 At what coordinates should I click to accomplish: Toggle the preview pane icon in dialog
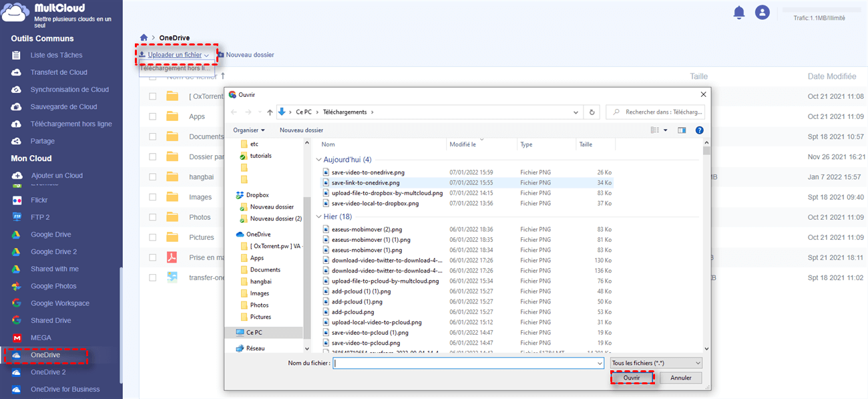pyautogui.click(x=682, y=130)
